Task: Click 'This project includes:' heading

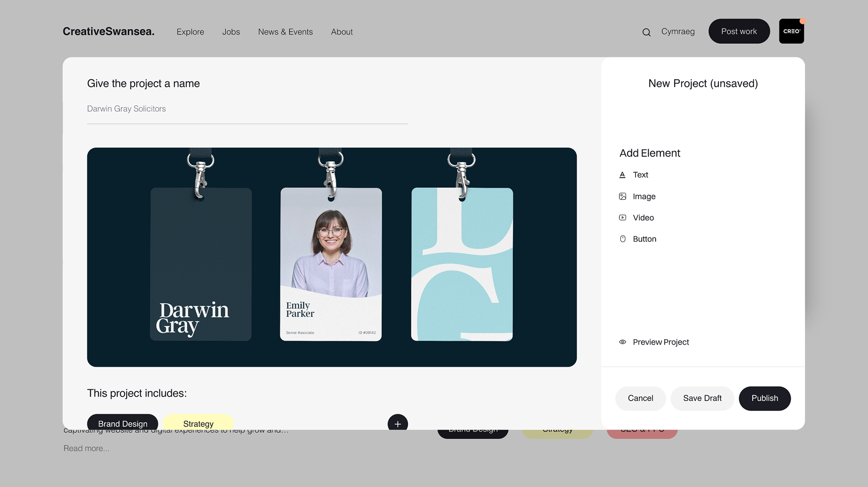Action: coord(137,393)
